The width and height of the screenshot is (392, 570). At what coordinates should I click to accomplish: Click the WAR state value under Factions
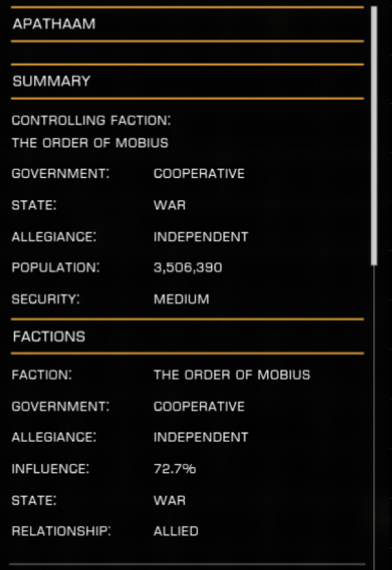click(170, 500)
